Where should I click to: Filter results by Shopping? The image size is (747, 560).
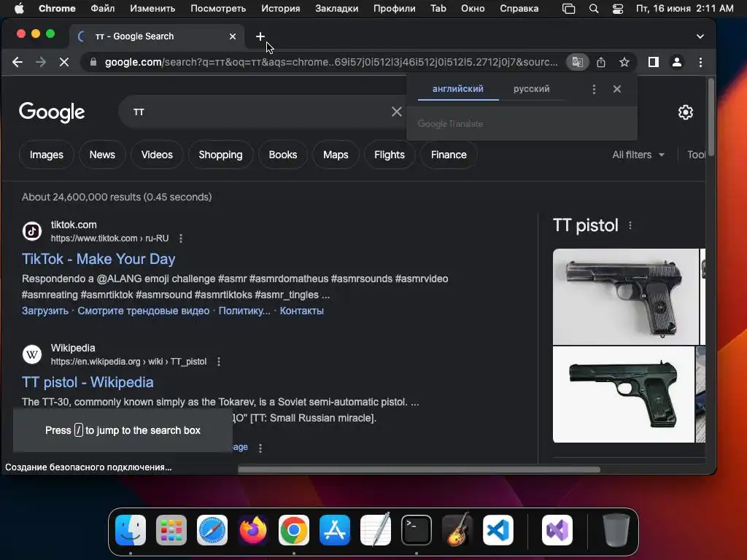(x=220, y=155)
